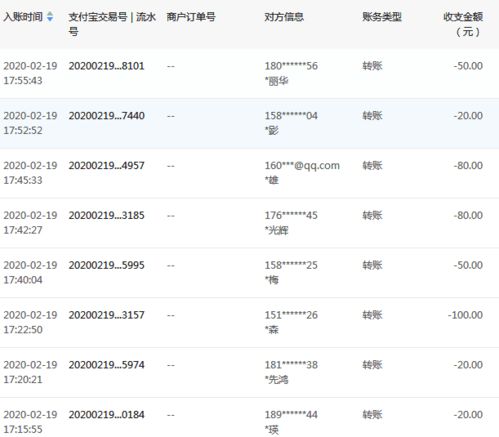Click the -20.00 amount in the 17:15:55 row
The height and width of the screenshot is (437, 499).
(468, 415)
